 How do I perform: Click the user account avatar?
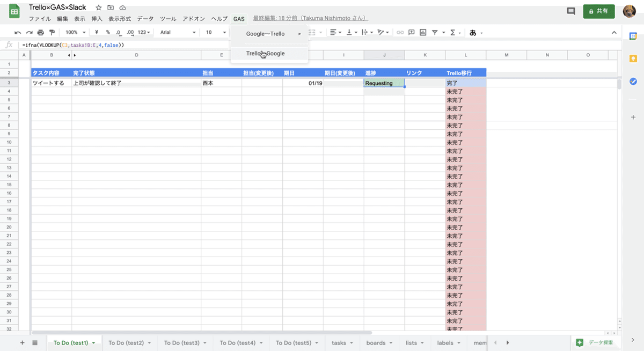pyautogui.click(x=630, y=11)
